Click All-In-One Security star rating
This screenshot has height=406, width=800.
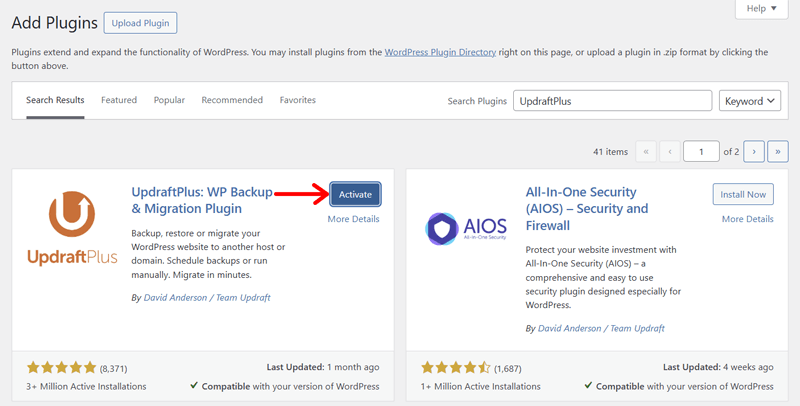tap(455, 368)
